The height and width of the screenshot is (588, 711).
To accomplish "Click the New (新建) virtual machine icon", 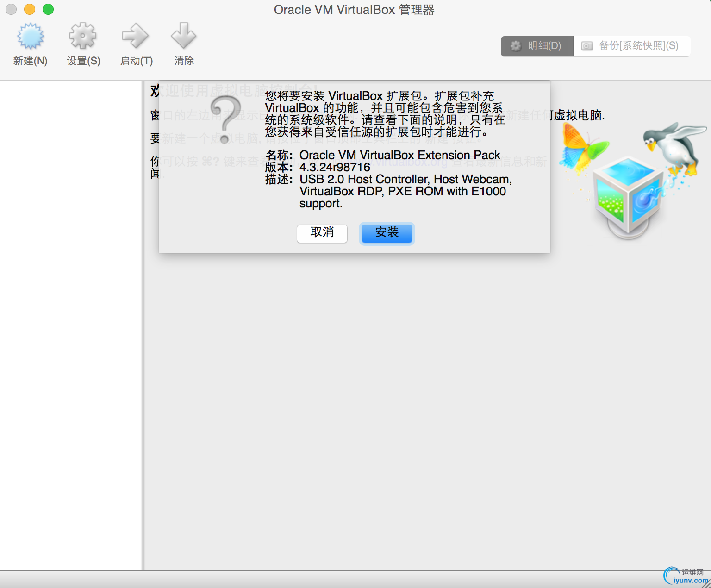I will (30, 36).
